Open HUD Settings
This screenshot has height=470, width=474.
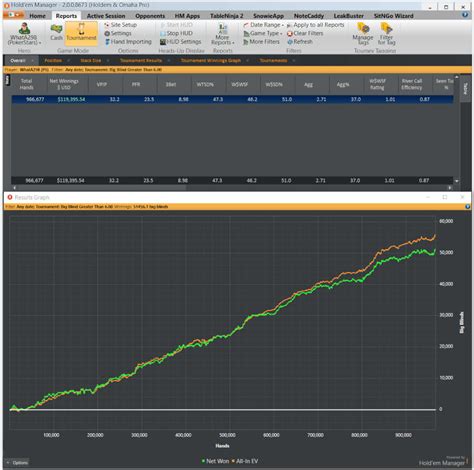point(181,42)
